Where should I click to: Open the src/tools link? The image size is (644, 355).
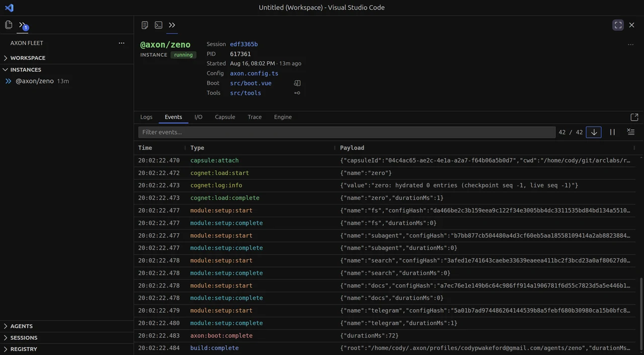[x=246, y=93]
